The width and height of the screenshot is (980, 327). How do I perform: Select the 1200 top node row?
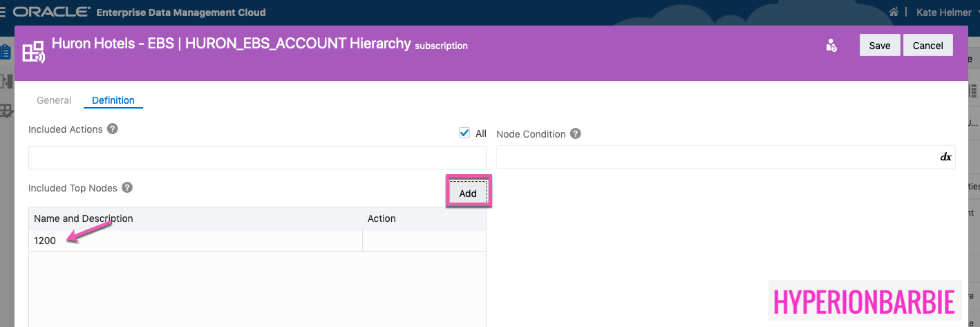point(194,241)
